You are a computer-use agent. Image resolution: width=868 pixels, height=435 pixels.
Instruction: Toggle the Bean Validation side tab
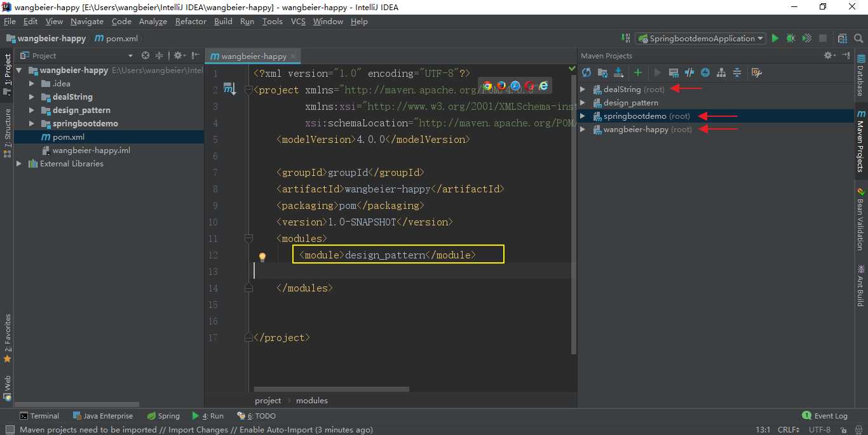860,220
